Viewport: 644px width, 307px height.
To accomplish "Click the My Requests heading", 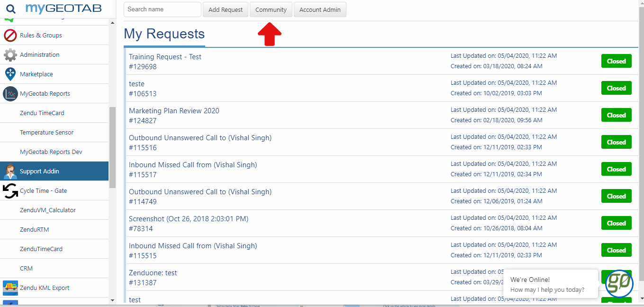I will coord(164,34).
